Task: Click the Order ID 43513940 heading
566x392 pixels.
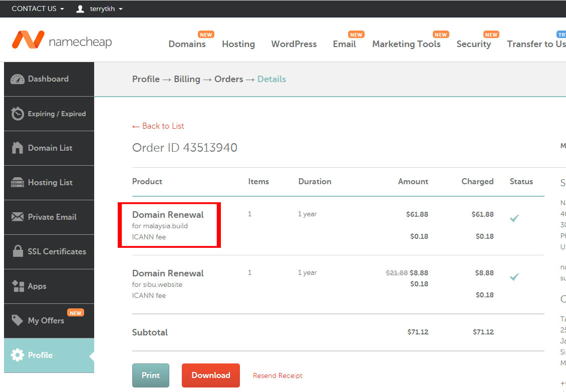Action: tap(184, 148)
